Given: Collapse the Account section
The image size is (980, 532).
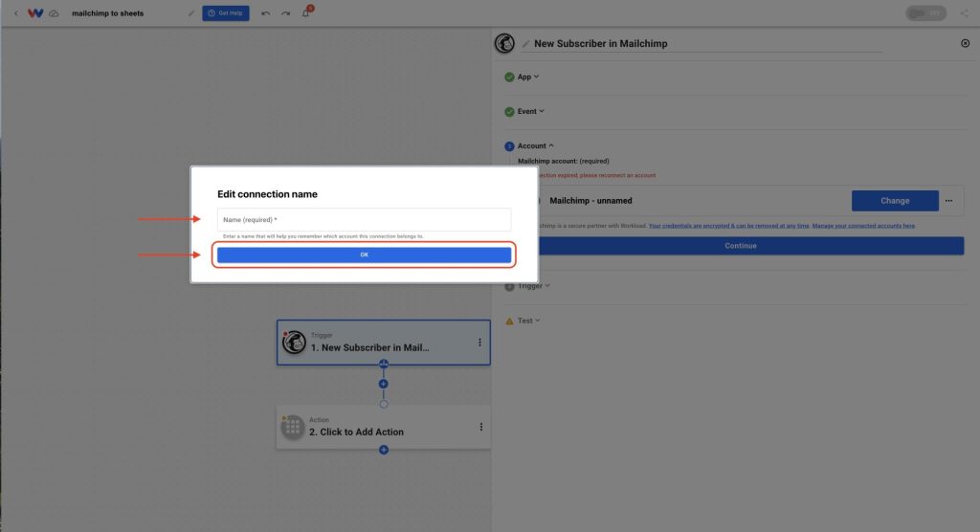Looking at the screenshot, I should click(x=536, y=145).
